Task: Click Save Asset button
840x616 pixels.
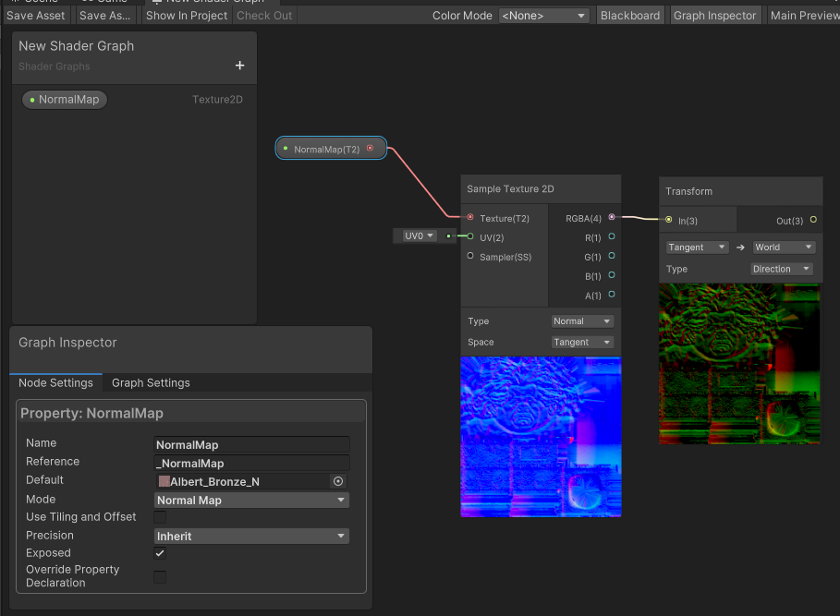Action: (35, 16)
